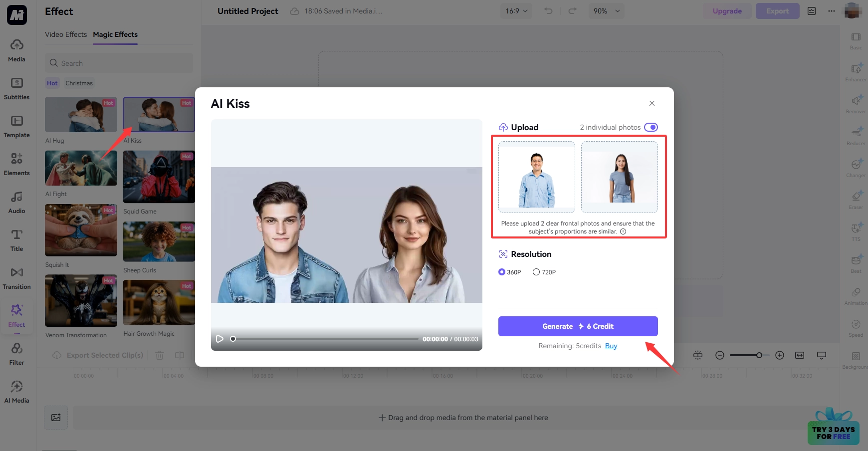The image size is (868, 451).
Task: Open the three-dots more options menu
Action: click(831, 11)
